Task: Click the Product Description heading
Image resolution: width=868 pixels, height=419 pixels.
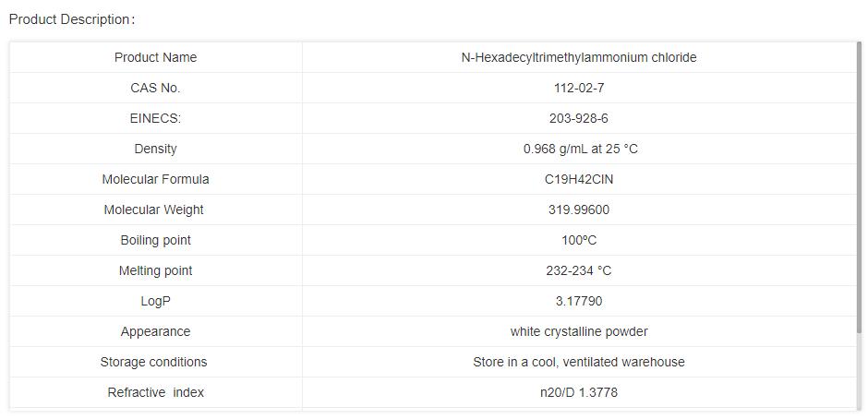Action: 72,19
